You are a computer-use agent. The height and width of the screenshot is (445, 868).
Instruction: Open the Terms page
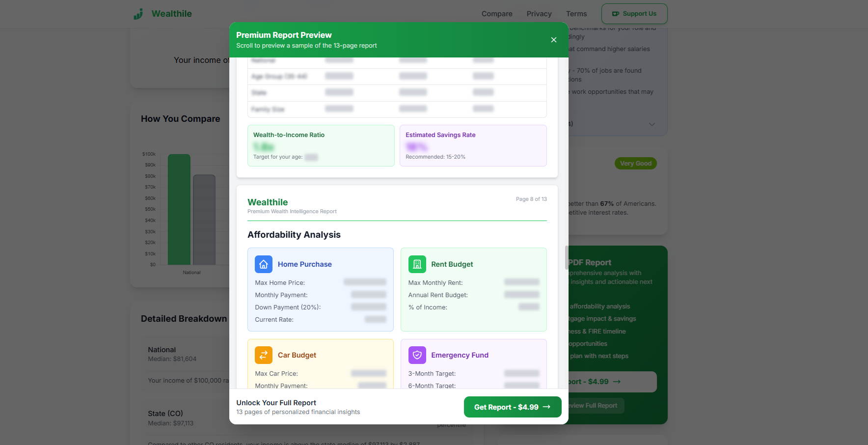[x=576, y=14]
